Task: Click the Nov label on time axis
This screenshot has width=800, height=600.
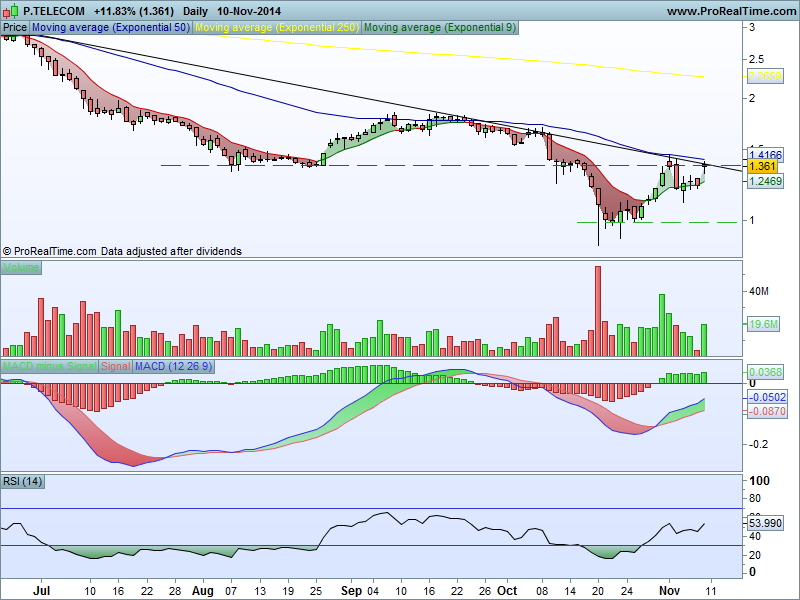Action: tap(669, 591)
